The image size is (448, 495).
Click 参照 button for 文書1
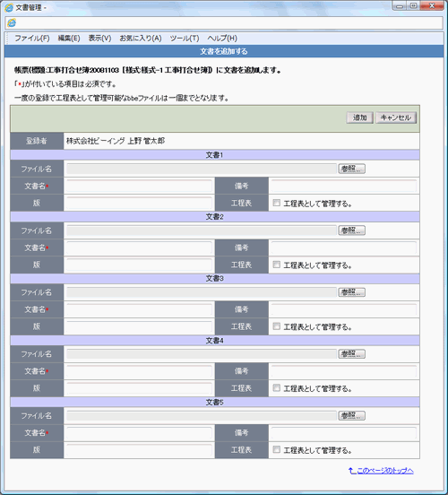352,169
